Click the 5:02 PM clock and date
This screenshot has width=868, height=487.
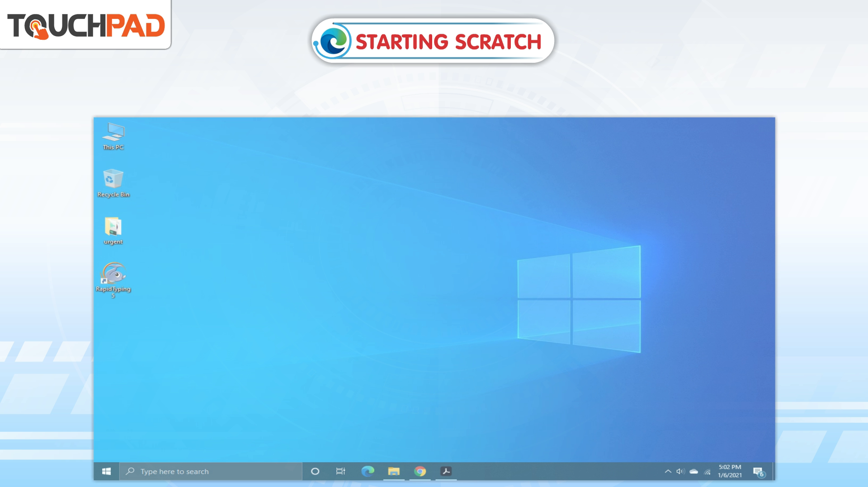[730, 471]
